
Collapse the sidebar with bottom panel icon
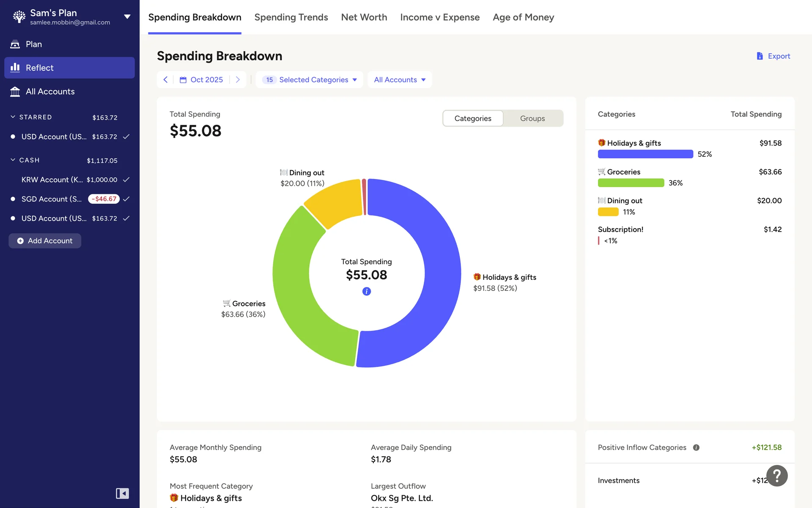click(x=122, y=493)
